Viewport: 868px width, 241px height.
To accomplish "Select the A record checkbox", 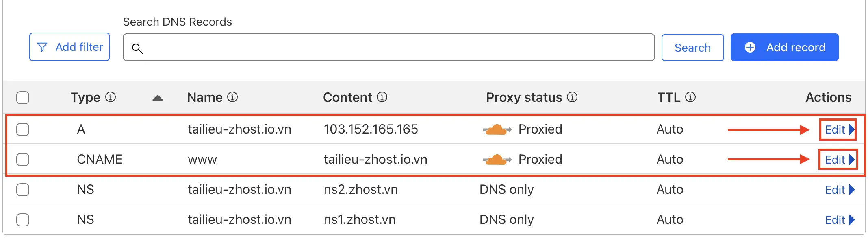I will (x=23, y=129).
